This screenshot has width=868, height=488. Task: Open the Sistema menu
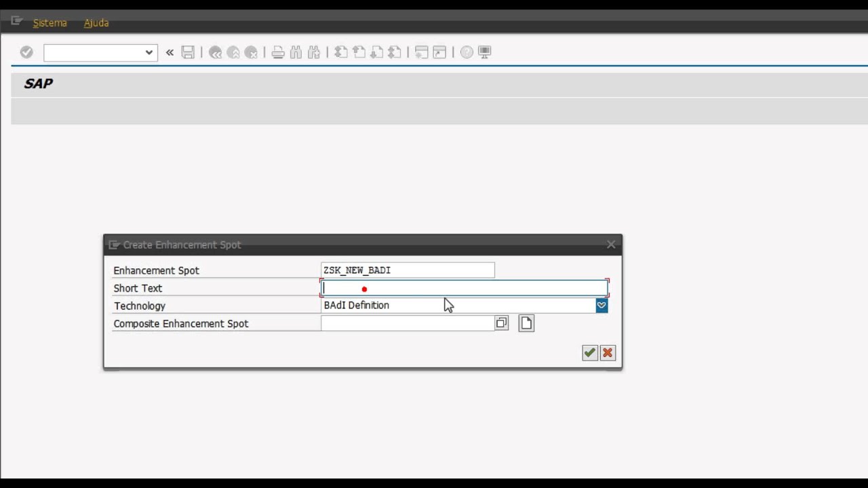50,23
